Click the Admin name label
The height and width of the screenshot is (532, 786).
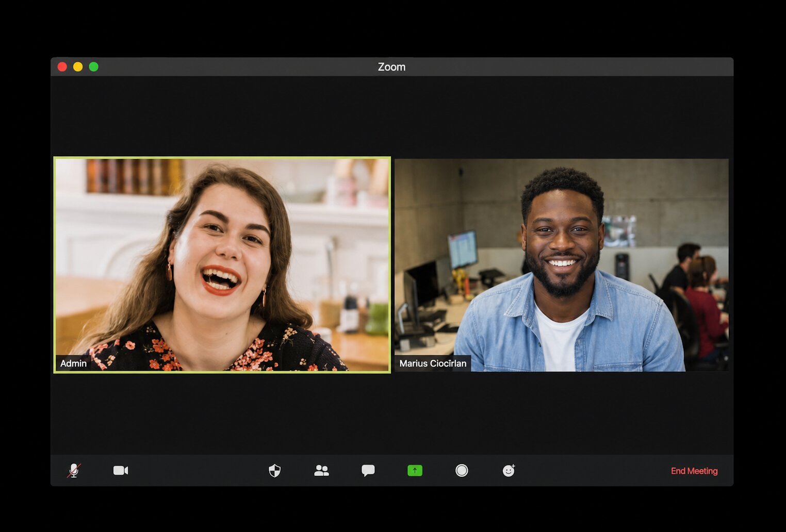(74, 363)
